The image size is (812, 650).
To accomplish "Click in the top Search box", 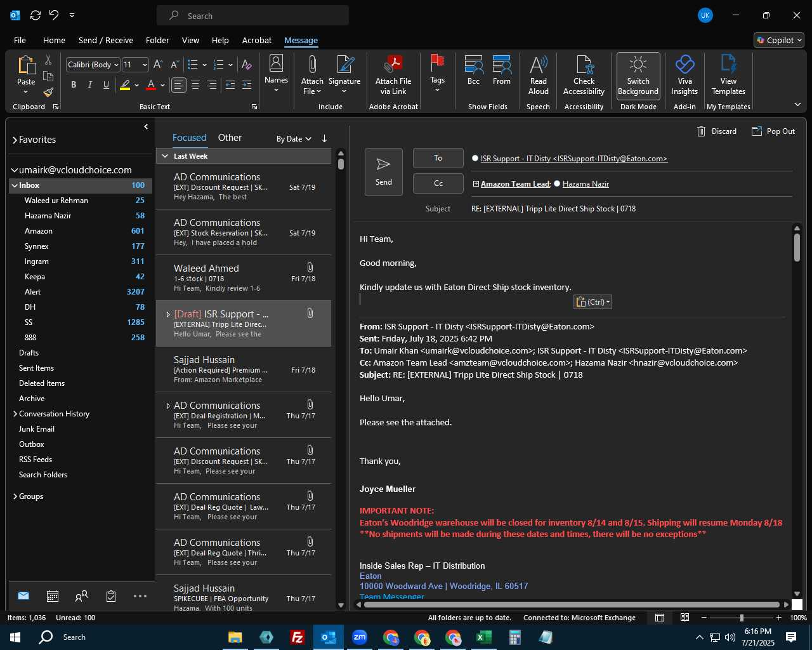I will tap(252, 15).
